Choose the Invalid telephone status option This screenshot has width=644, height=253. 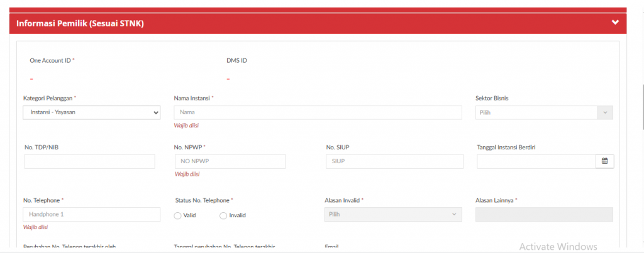[x=223, y=215]
